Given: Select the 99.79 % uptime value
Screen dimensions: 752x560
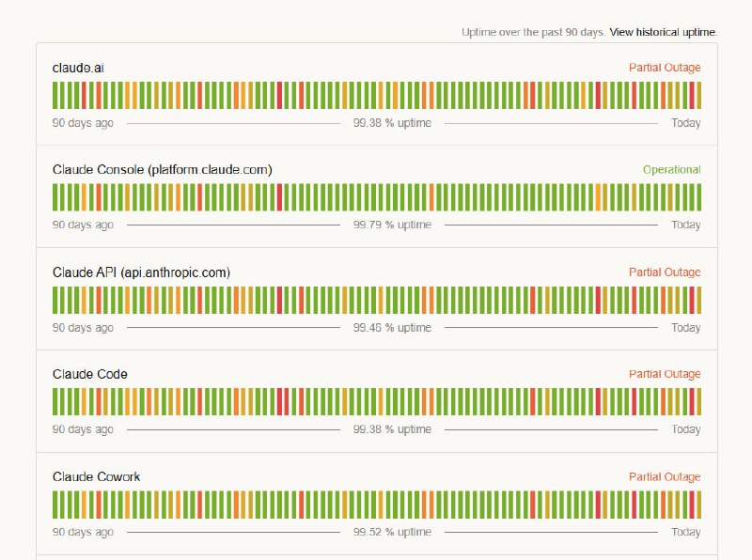Looking at the screenshot, I should tap(392, 225).
